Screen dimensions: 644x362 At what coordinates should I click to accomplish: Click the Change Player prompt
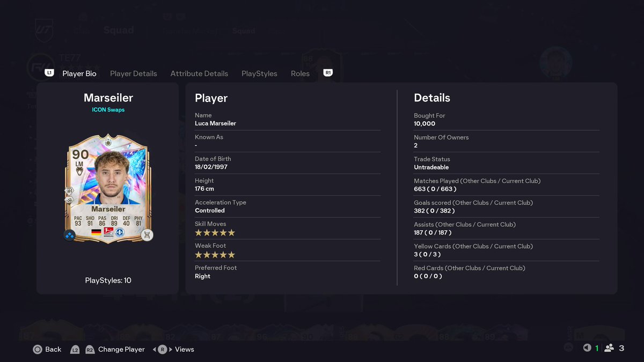(121, 349)
